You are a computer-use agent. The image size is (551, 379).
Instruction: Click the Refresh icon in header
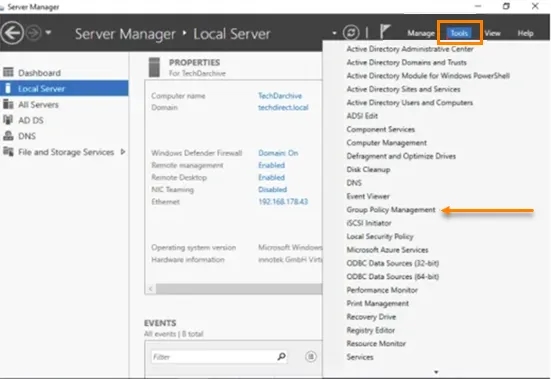point(351,33)
